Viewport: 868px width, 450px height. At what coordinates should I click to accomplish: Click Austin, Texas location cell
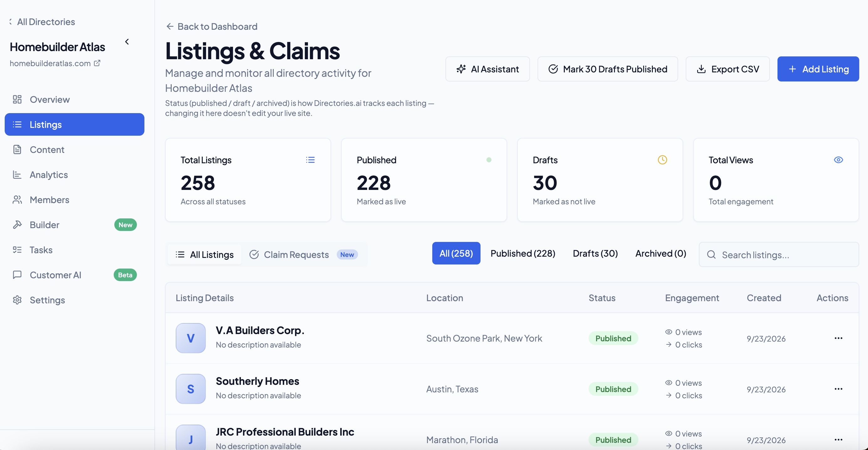[452, 389]
